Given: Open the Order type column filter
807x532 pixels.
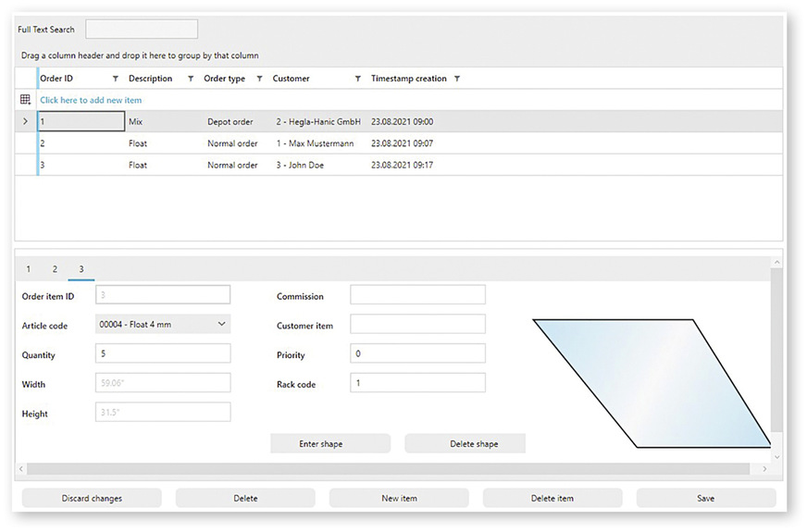Looking at the screenshot, I should click(x=259, y=79).
